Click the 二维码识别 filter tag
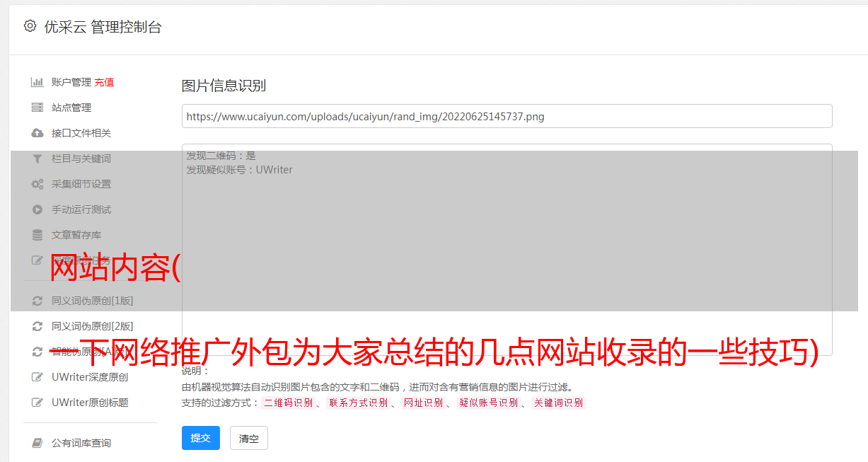This screenshot has height=462, width=868. (289, 403)
